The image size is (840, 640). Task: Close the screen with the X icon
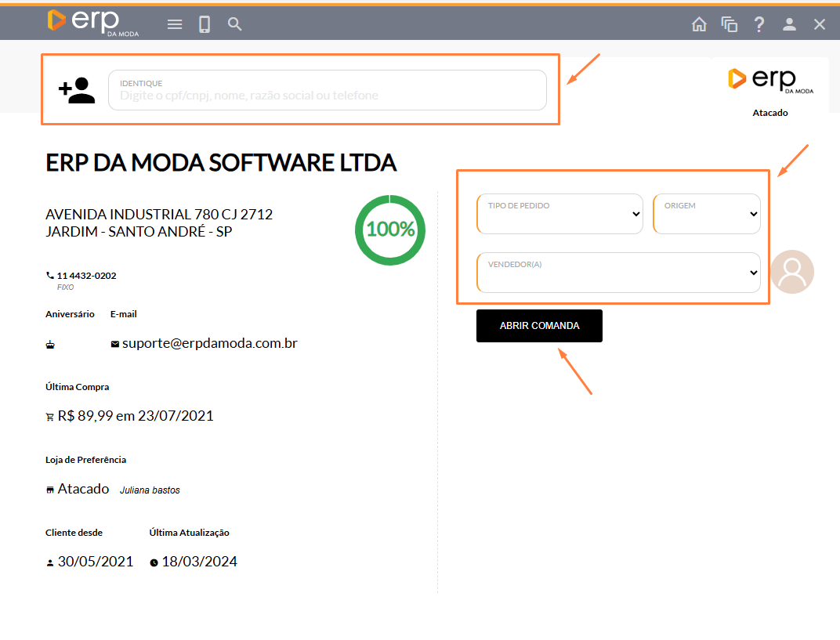tap(820, 24)
